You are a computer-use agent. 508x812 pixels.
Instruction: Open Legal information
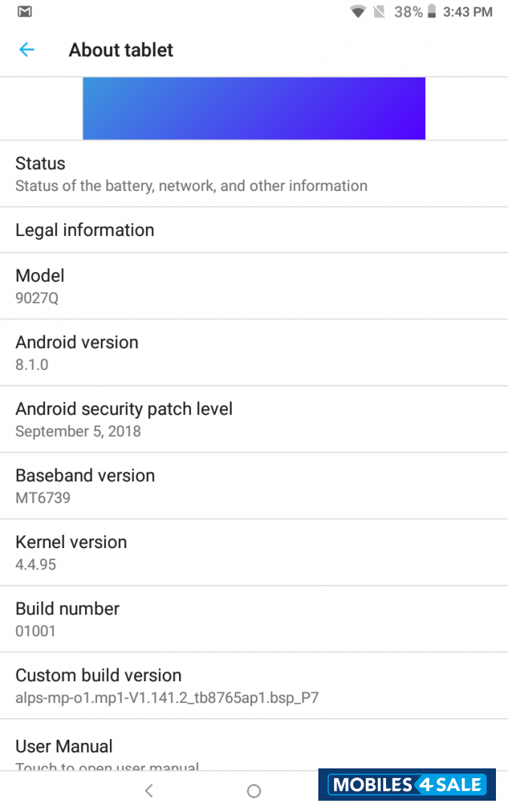(254, 230)
